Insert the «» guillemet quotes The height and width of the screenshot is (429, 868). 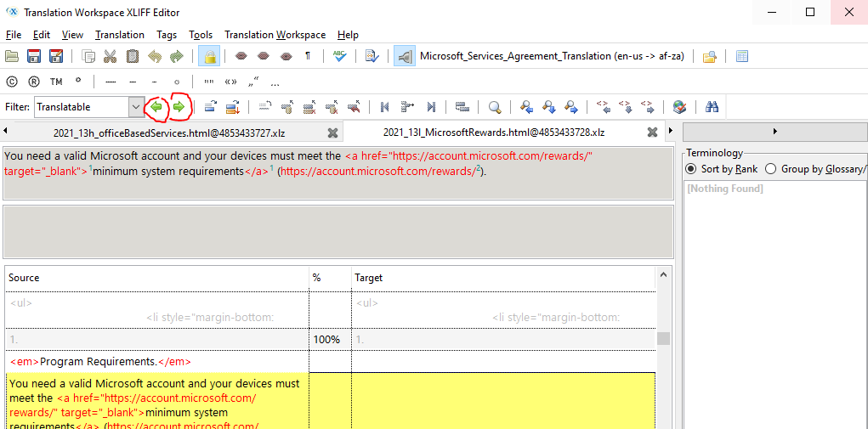click(x=231, y=82)
